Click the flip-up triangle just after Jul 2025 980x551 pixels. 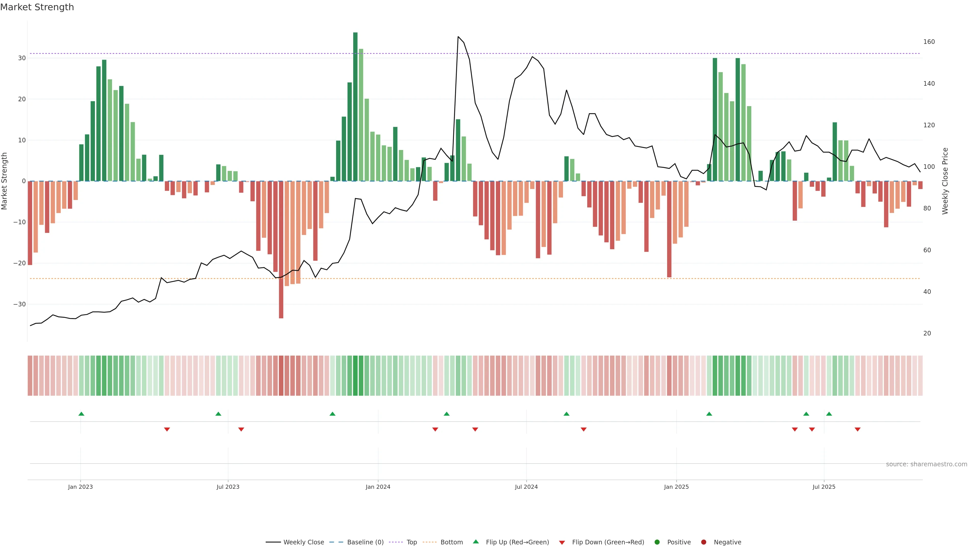(x=829, y=414)
